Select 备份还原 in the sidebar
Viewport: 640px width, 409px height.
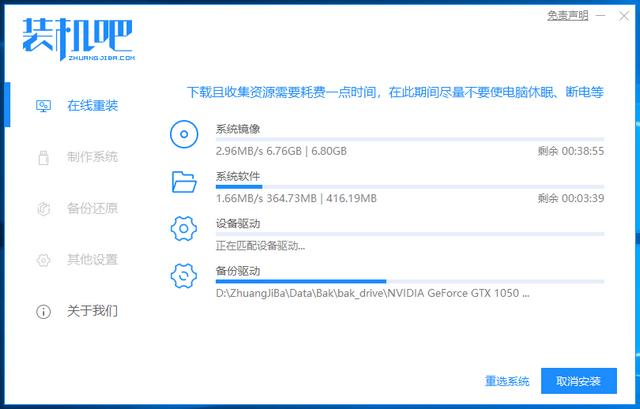(92, 208)
